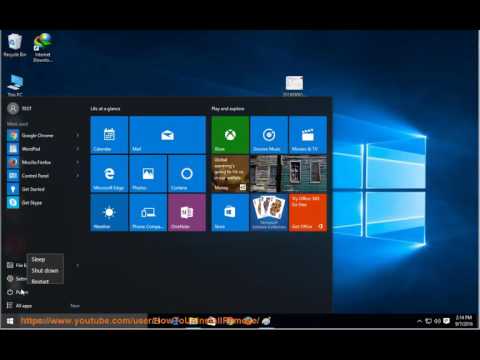This screenshot has width=480, height=360.
Task: Open the green Xbox tile
Action: pos(230,135)
